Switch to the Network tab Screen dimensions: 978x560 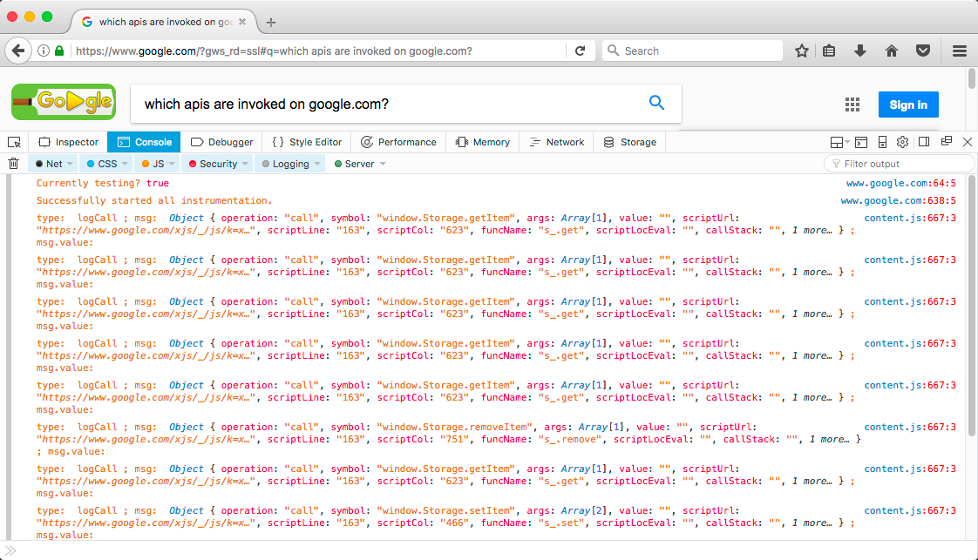pyautogui.click(x=556, y=142)
